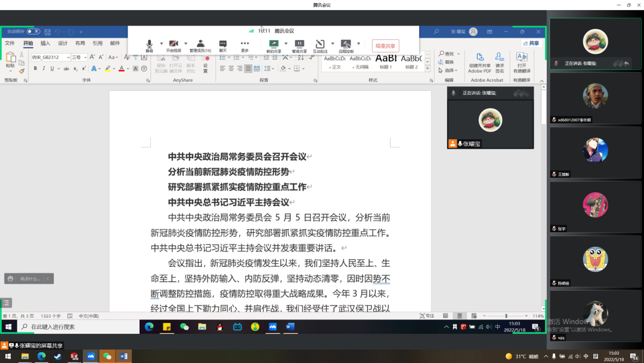644x363 pixels.
Task: Click the End Sharing (结束共享) button
Action: (x=385, y=45)
